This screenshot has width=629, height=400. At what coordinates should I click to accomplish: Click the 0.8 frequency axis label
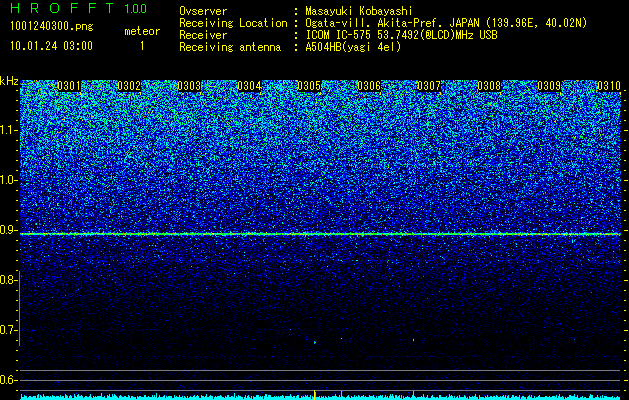pos(8,280)
